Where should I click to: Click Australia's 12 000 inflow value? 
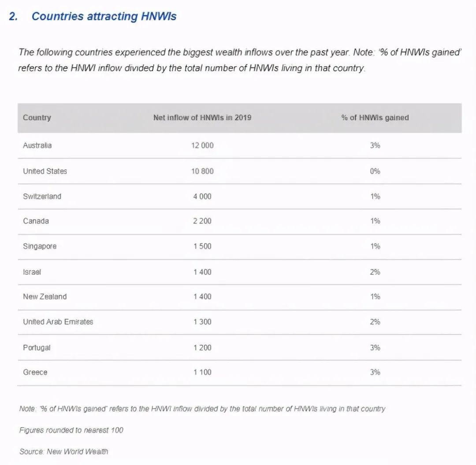point(202,145)
